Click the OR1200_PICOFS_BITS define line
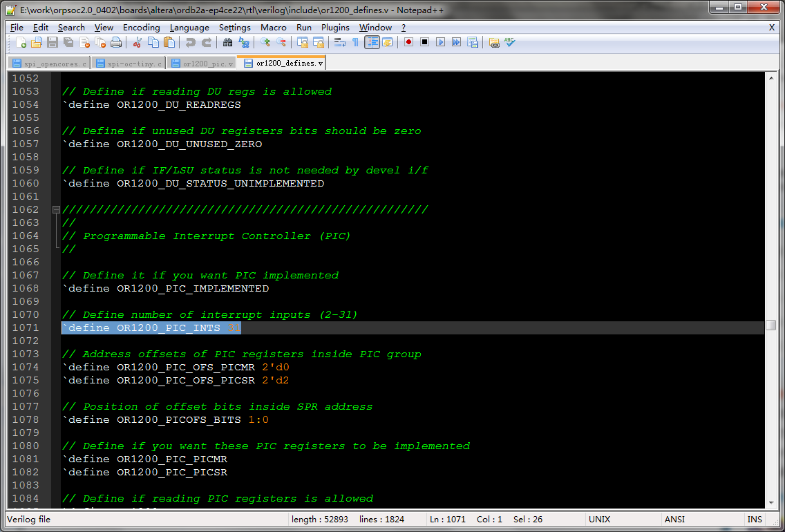 (x=165, y=420)
